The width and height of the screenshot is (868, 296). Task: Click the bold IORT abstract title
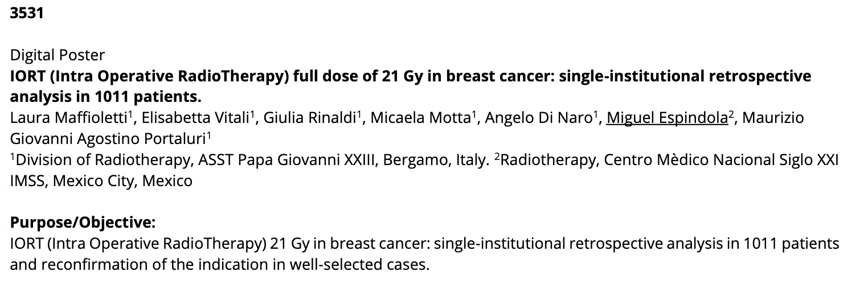click(410, 76)
